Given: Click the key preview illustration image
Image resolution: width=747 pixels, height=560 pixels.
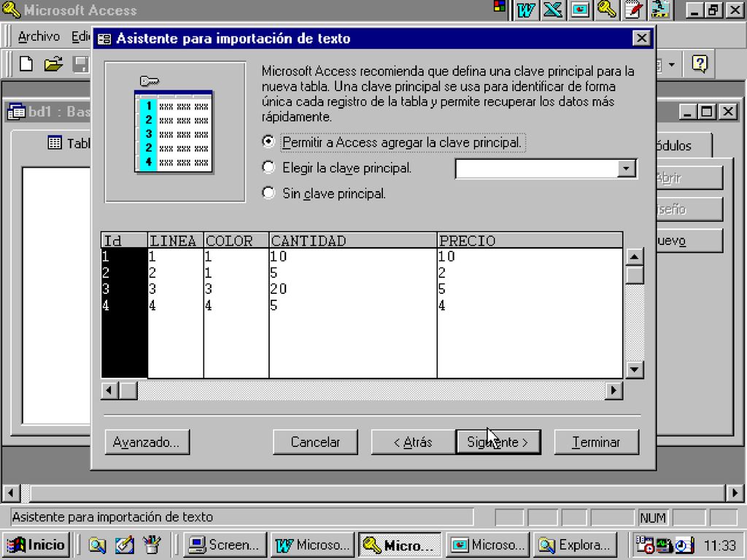Looking at the screenshot, I should point(175,131).
